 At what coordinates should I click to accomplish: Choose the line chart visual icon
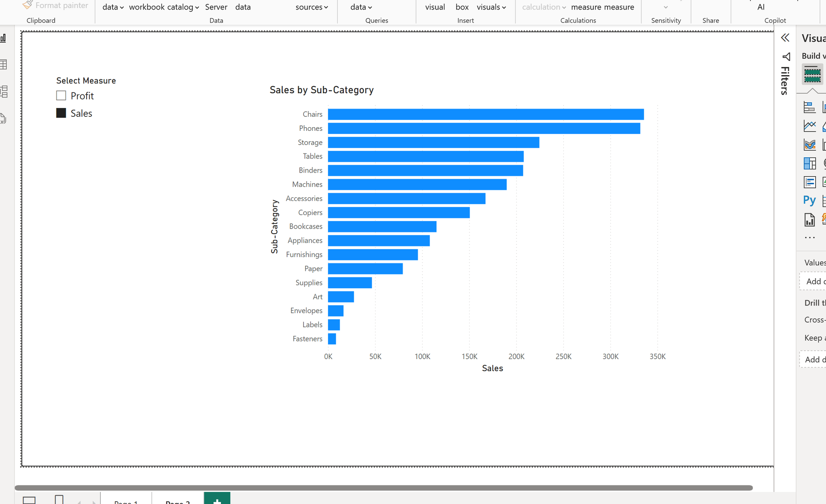809,126
